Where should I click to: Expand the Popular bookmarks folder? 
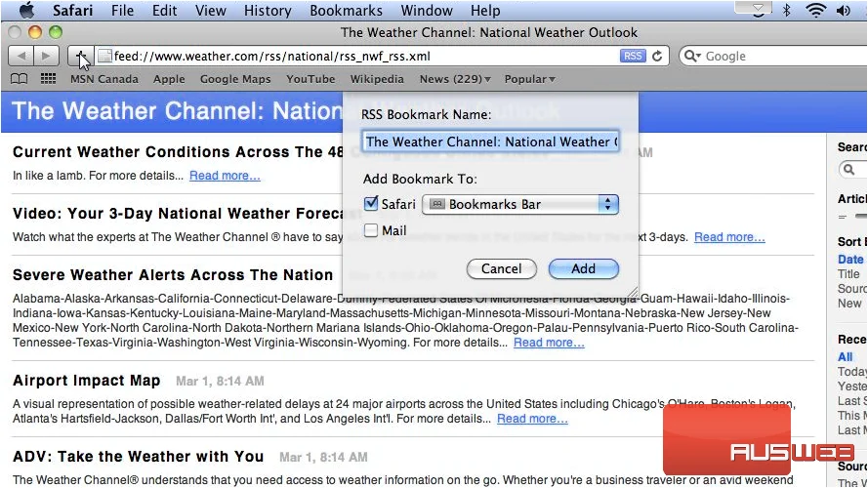coord(530,79)
